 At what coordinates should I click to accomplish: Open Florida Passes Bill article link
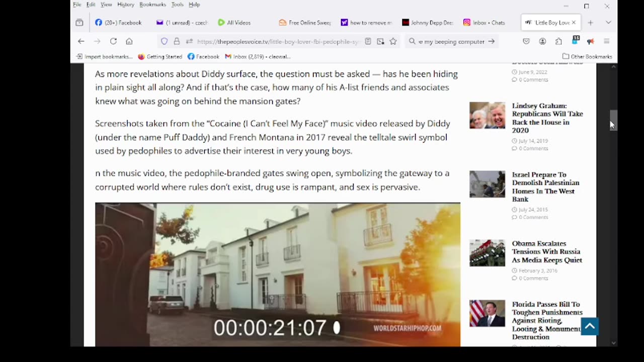[547, 320]
